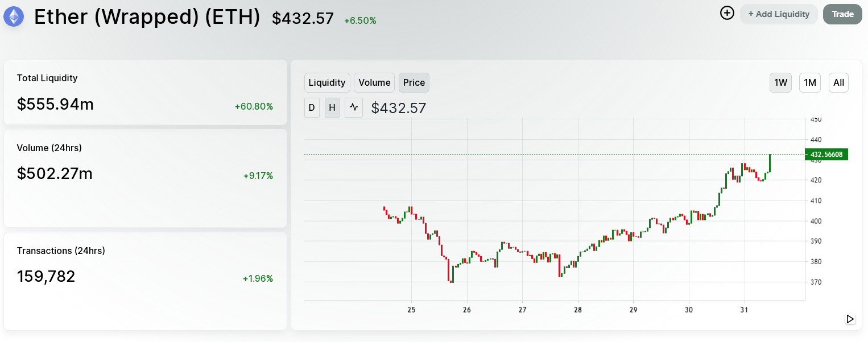Click the Volume (24hrs) label
This screenshot has height=342, width=868.
(49, 148)
